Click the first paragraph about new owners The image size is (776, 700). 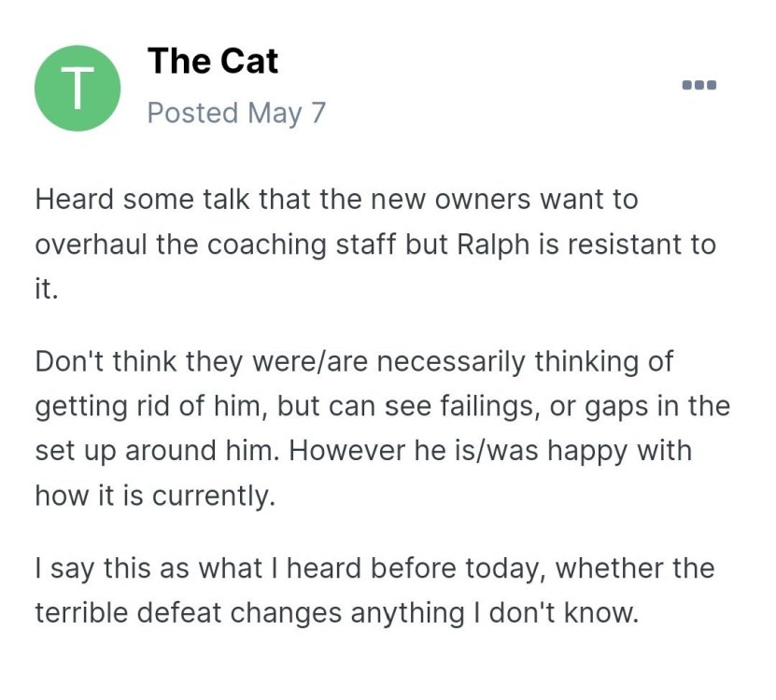374,245
